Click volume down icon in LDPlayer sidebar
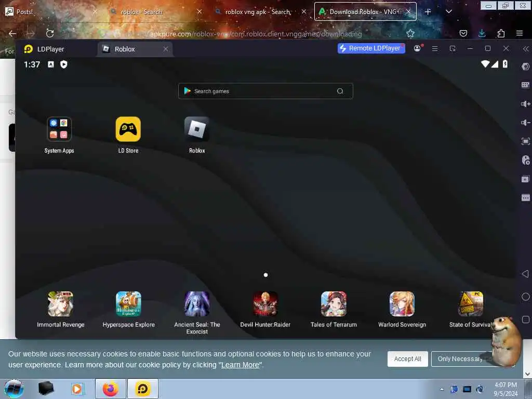532x399 pixels. click(526, 123)
